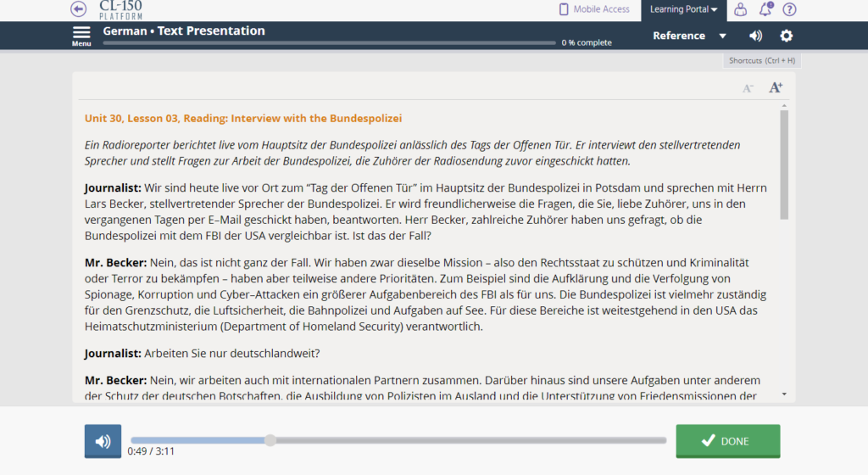This screenshot has height=475, width=868.
Task: Open the notifications bell
Action: click(x=765, y=9)
